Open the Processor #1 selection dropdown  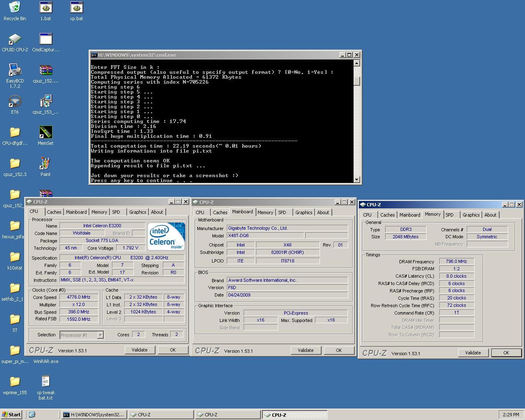click(100, 335)
